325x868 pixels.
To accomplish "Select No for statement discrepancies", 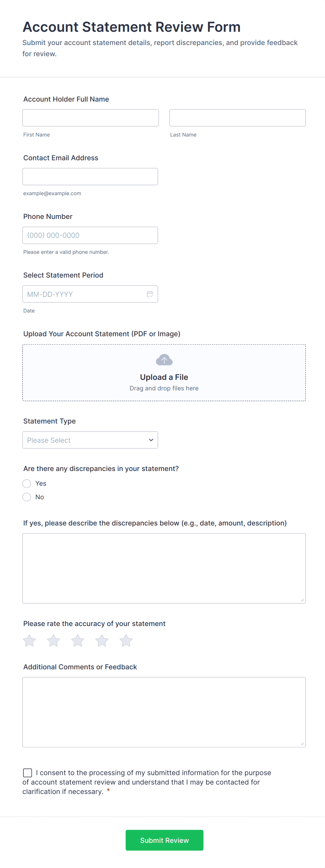I will click(27, 497).
